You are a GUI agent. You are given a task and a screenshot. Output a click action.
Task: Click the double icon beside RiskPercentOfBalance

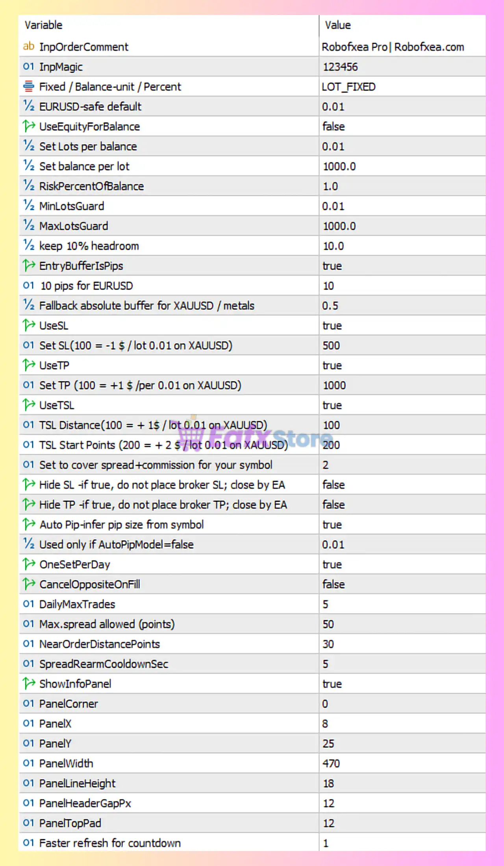[x=28, y=186]
